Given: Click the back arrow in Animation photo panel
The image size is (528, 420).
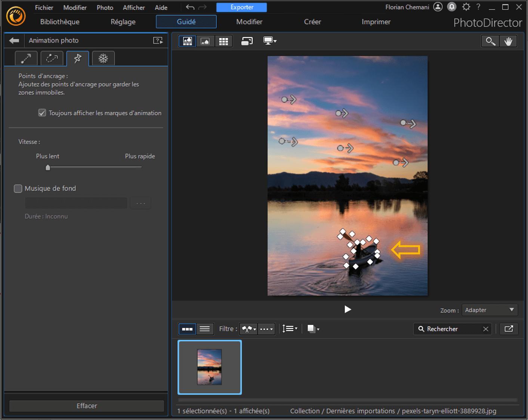Looking at the screenshot, I should (x=14, y=40).
